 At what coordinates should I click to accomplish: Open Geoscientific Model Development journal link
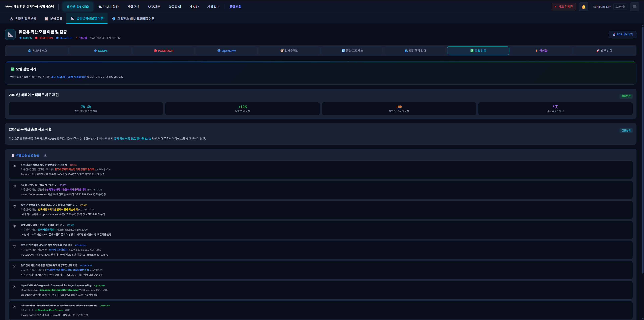[59, 290]
